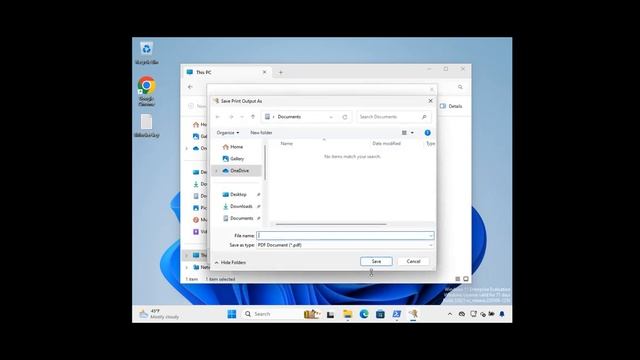Close the Save Print Output As dialog
Screen dimensions: 640x360
pos(430,101)
